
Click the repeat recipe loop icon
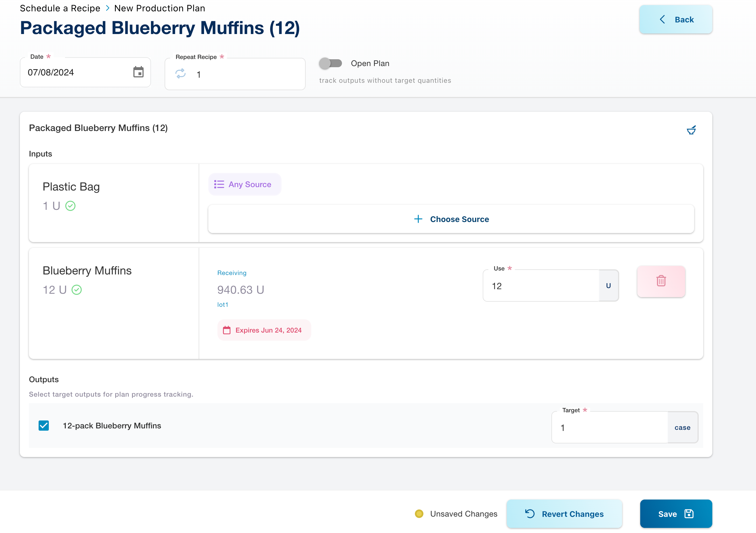coord(180,74)
